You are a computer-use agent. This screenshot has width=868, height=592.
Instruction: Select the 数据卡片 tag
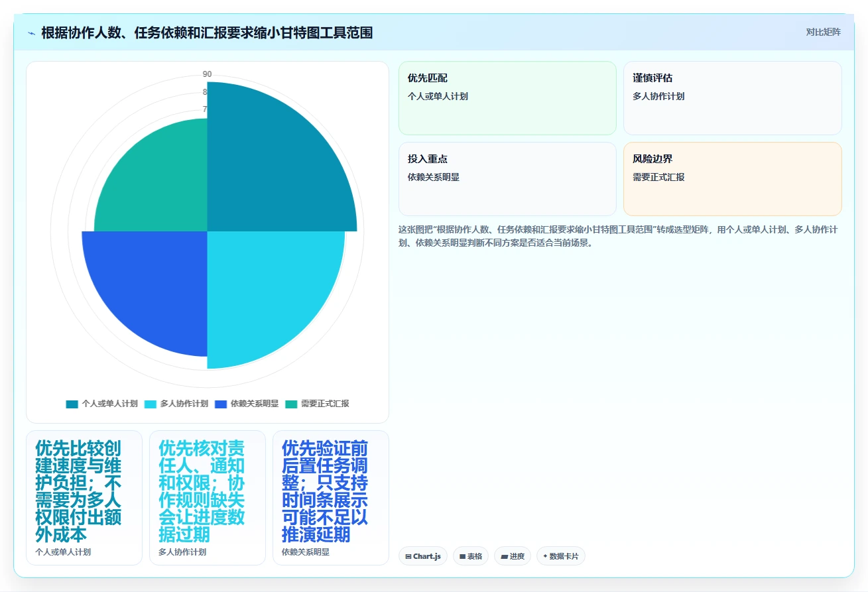561,556
